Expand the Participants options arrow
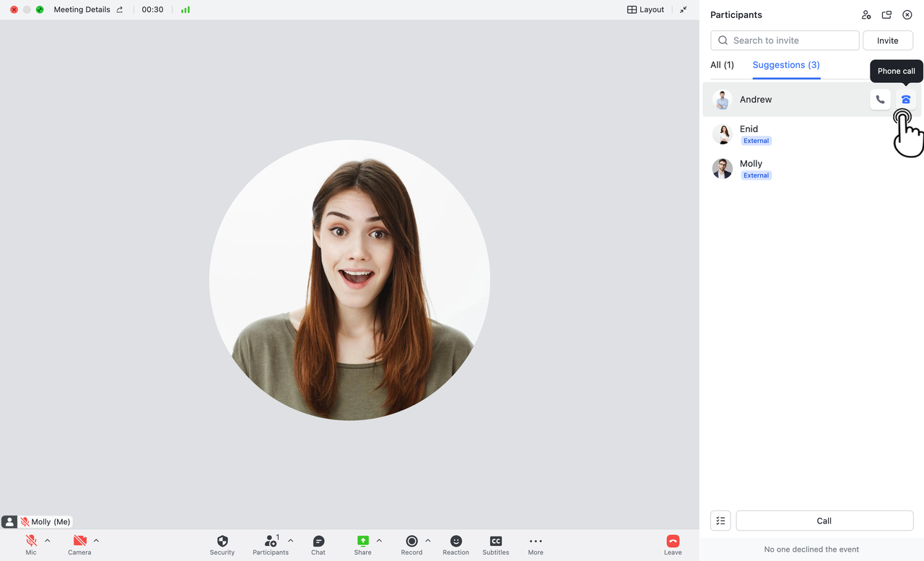This screenshot has height=561, width=924. pyautogui.click(x=291, y=540)
